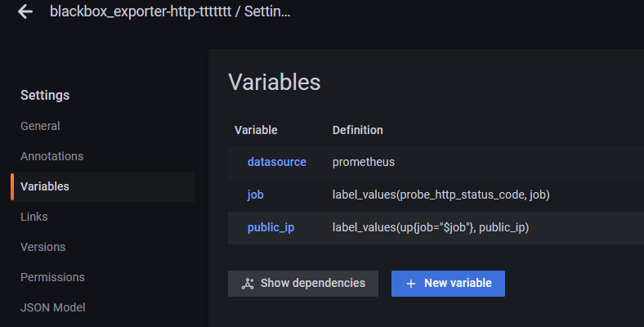The height and width of the screenshot is (327, 644).
Task: Open the JSON Model section
Action: point(52,307)
